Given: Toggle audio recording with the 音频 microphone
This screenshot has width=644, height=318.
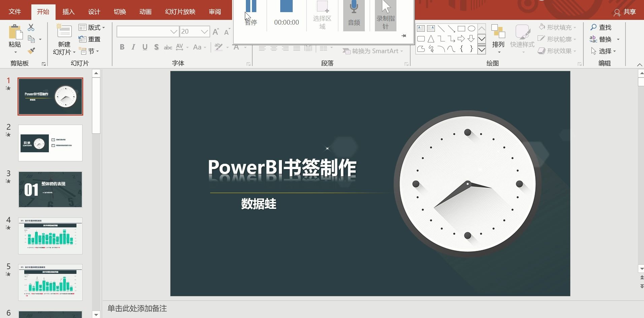Looking at the screenshot, I should click(x=353, y=13).
